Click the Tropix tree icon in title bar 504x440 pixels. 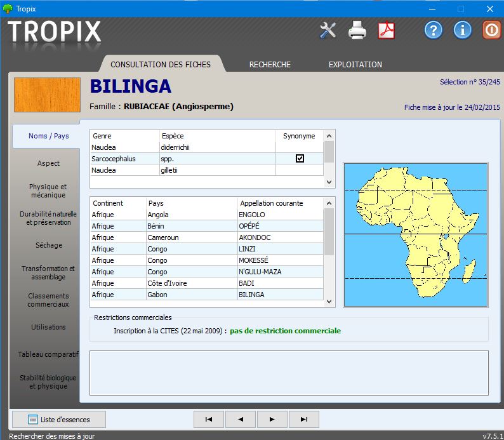click(7, 9)
